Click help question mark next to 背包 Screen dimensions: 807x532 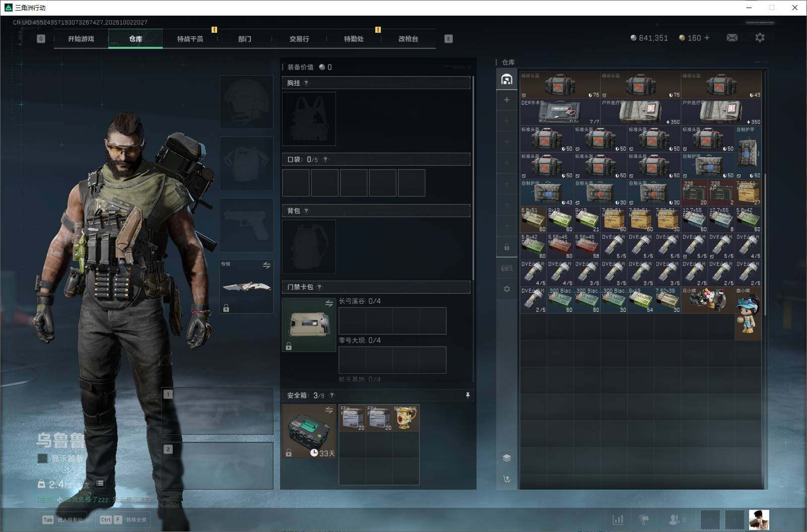tap(306, 211)
